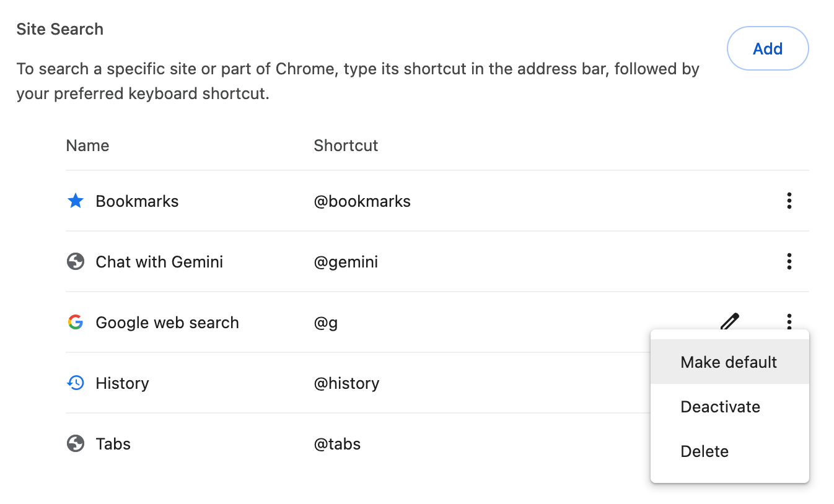Click the Chat with Gemini globe icon
This screenshot has width=834, height=504.
tap(75, 261)
